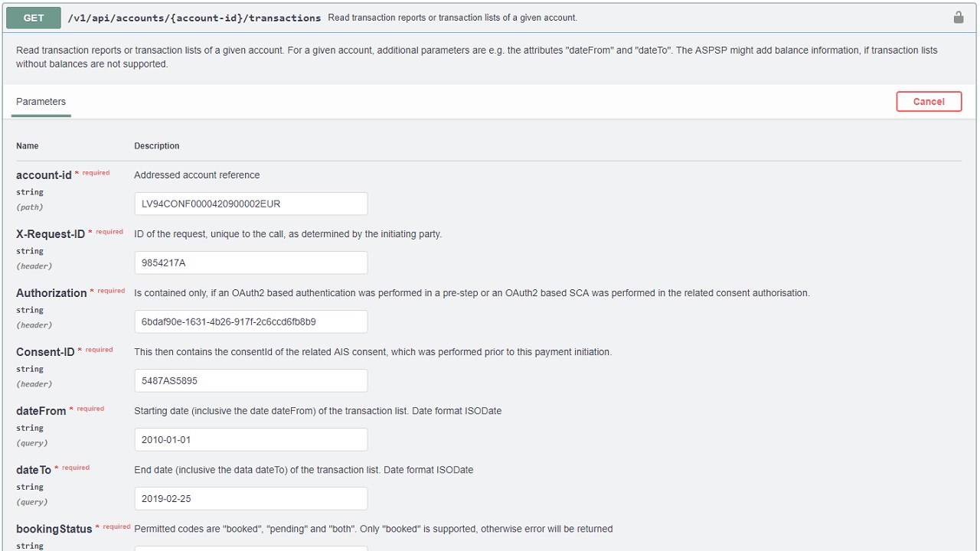The height and width of the screenshot is (551, 980).
Task: Click the account-id parameter name
Action: (x=44, y=175)
